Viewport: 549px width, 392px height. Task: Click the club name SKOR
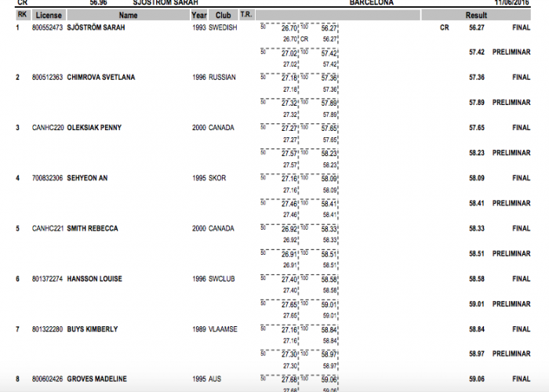pyautogui.click(x=217, y=178)
